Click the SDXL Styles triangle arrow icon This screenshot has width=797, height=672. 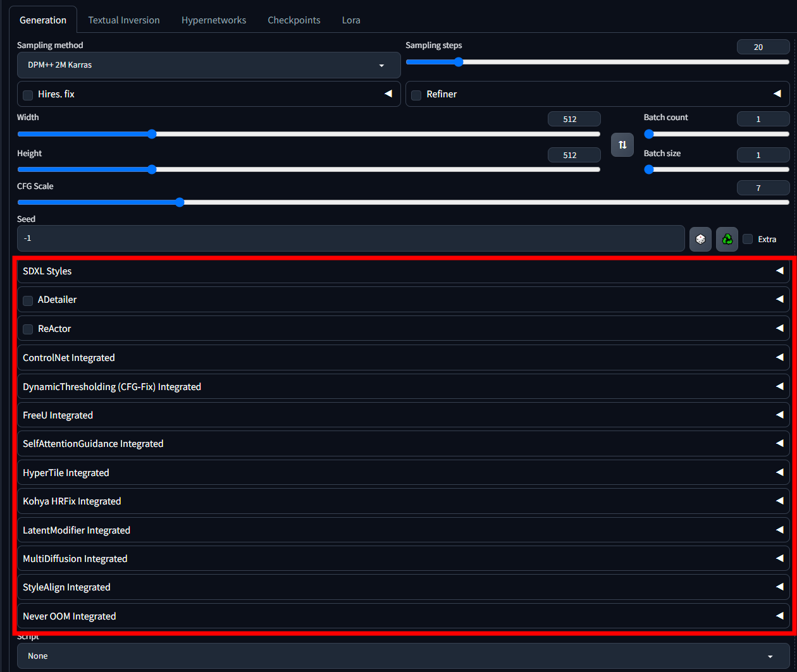[x=779, y=271]
